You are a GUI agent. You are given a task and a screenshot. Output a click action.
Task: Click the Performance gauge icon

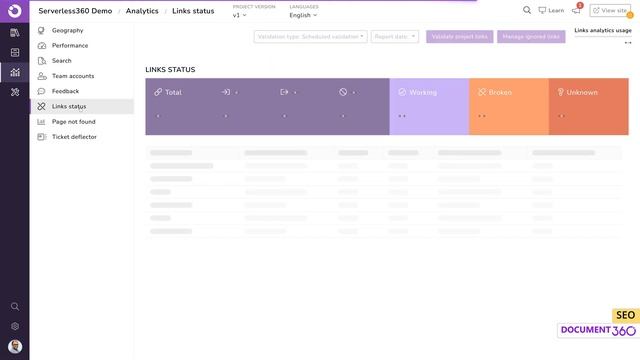tap(41, 45)
